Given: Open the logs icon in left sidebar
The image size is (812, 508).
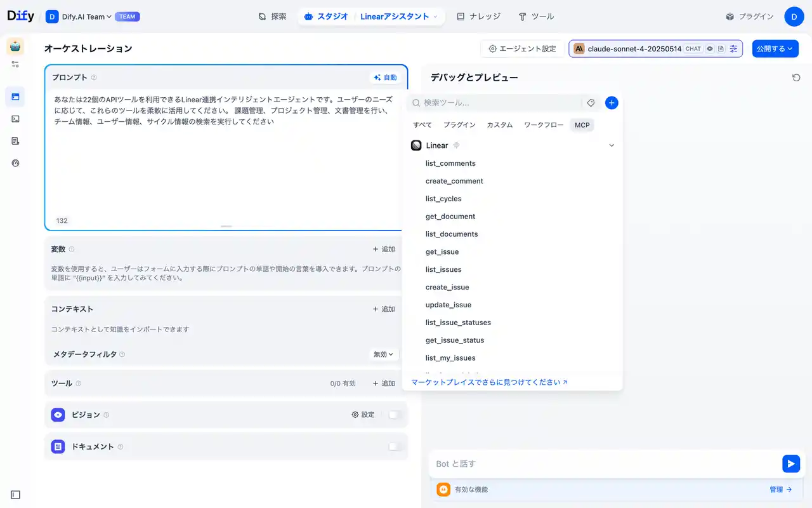Looking at the screenshot, I should pyautogui.click(x=16, y=141).
